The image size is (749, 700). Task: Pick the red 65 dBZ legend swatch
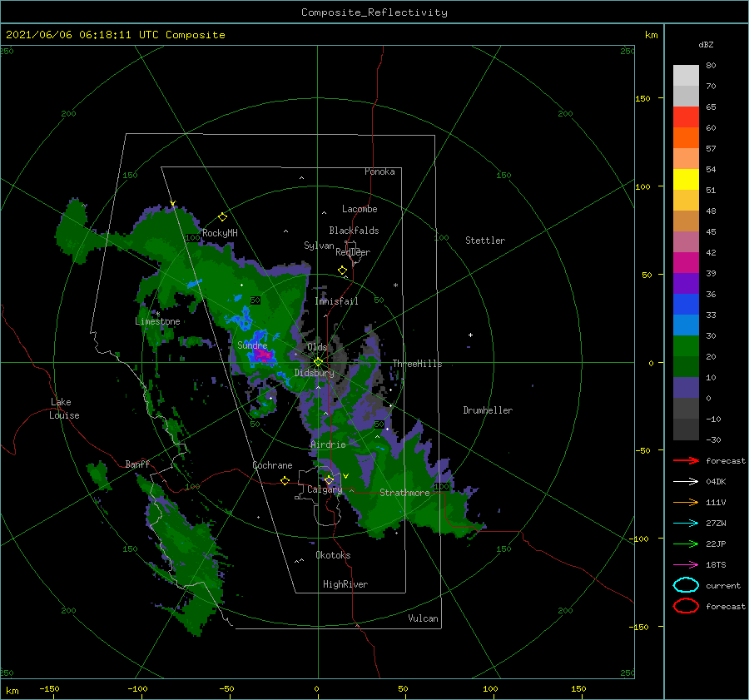click(x=686, y=117)
